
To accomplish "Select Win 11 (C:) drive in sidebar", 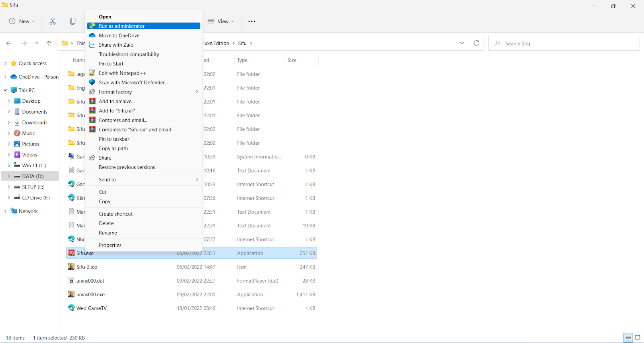I will coord(34,165).
